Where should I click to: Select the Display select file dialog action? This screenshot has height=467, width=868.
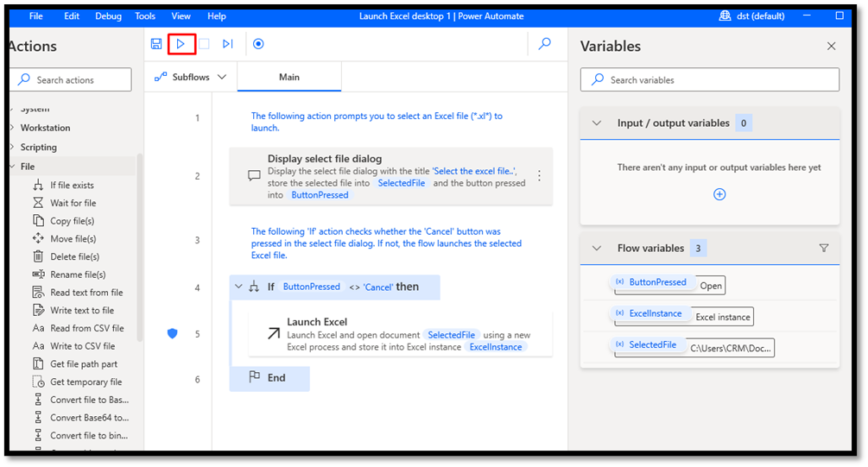(x=391, y=176)
